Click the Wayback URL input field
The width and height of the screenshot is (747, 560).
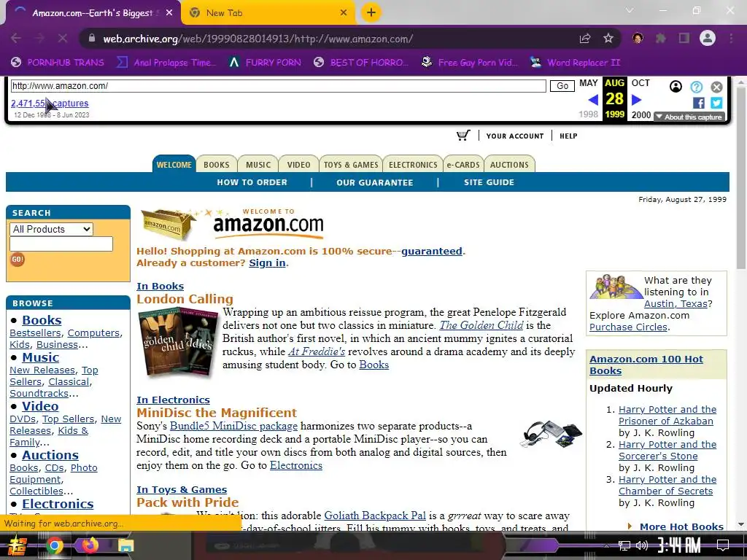278,86
